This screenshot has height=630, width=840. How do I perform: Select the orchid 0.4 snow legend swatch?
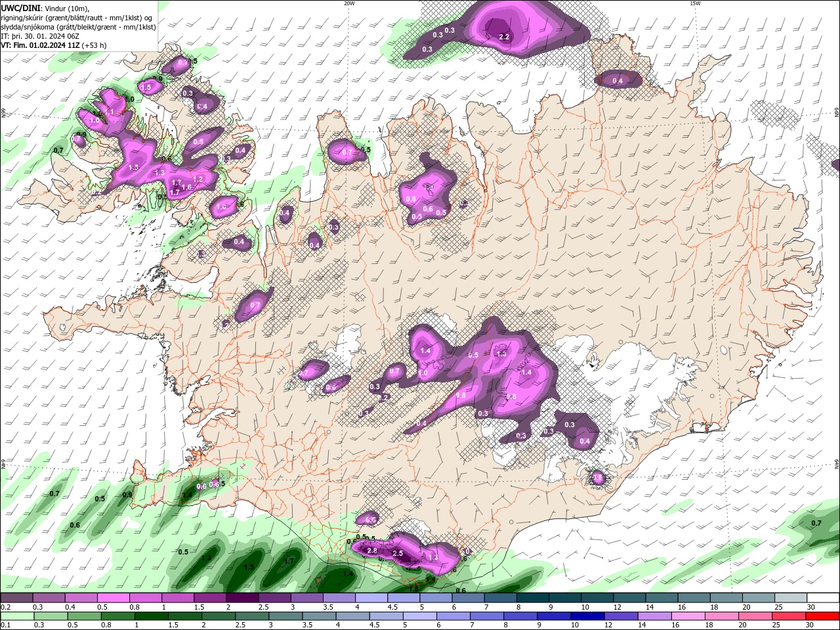(x=81, y=598)
